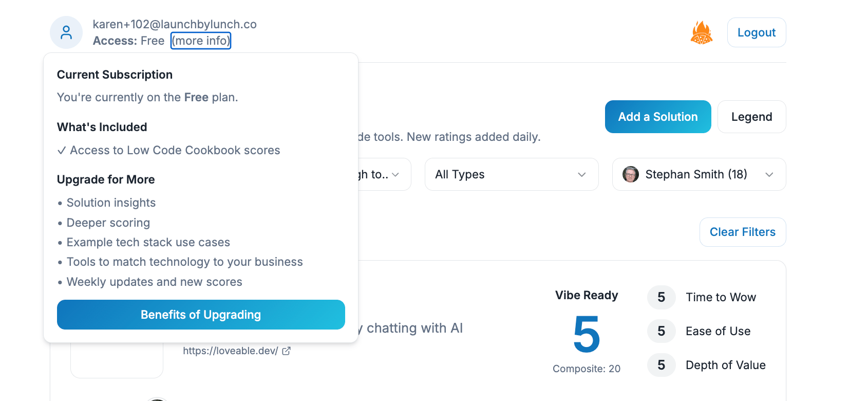Screen dimensions: 868x401
Task: Toggle the (more info) access link
Action: click(x=201, y=41)
